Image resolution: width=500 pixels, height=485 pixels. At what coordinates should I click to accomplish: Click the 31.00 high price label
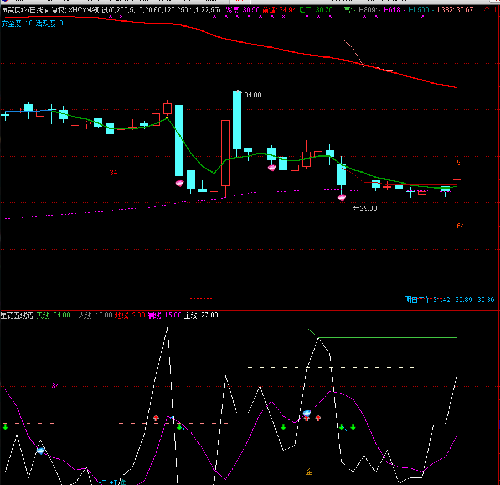tap(253, 95)
